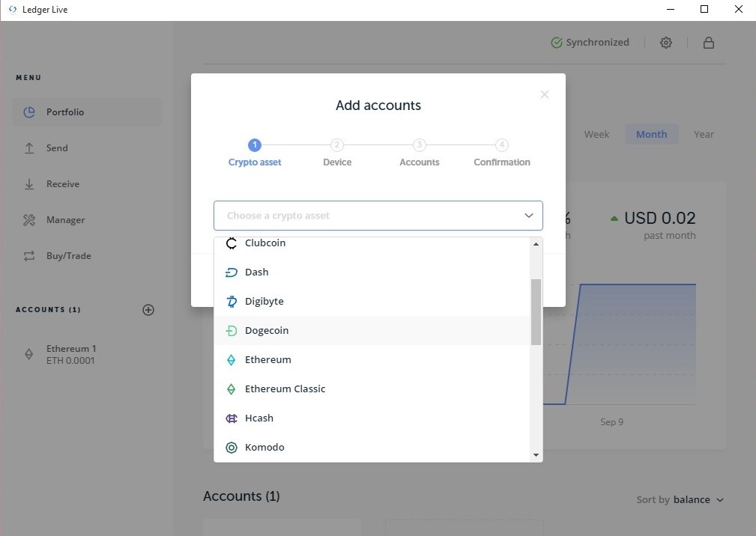Close the Add accounts dialog

[x=545, y=94]
